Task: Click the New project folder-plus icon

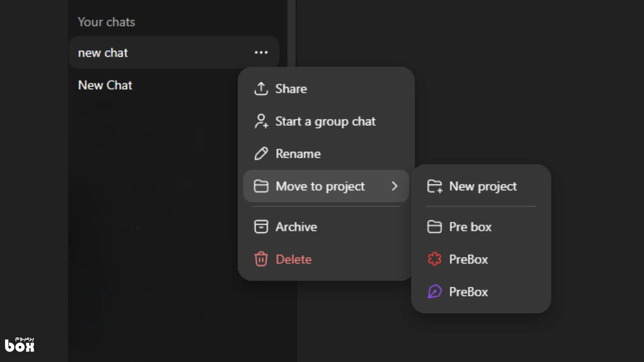Action: [x=435, y=186]
